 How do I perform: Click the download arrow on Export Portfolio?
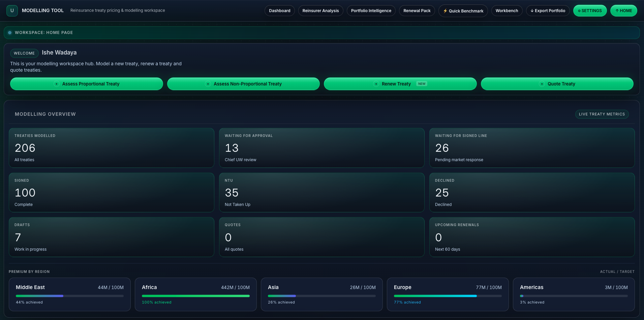pos(532,11)
